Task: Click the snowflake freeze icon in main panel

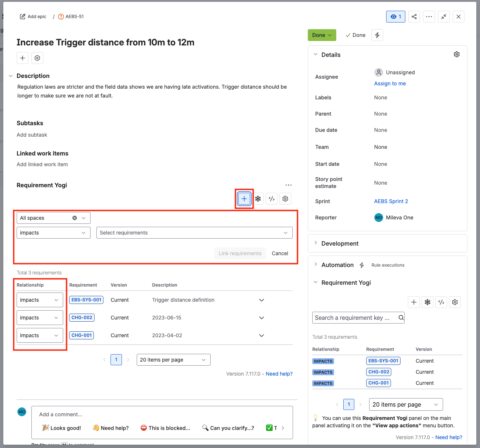Action: [x=258, y=199]
